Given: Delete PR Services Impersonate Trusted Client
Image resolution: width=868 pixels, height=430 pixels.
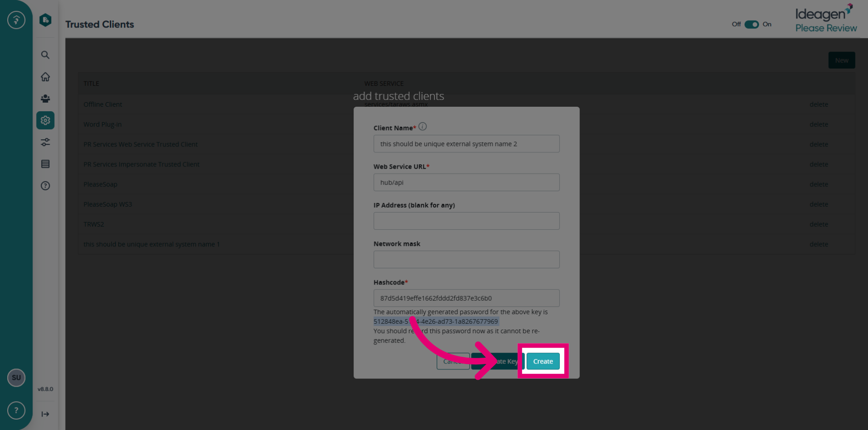Looking at the screenshot, I should [x=819, y=164].
